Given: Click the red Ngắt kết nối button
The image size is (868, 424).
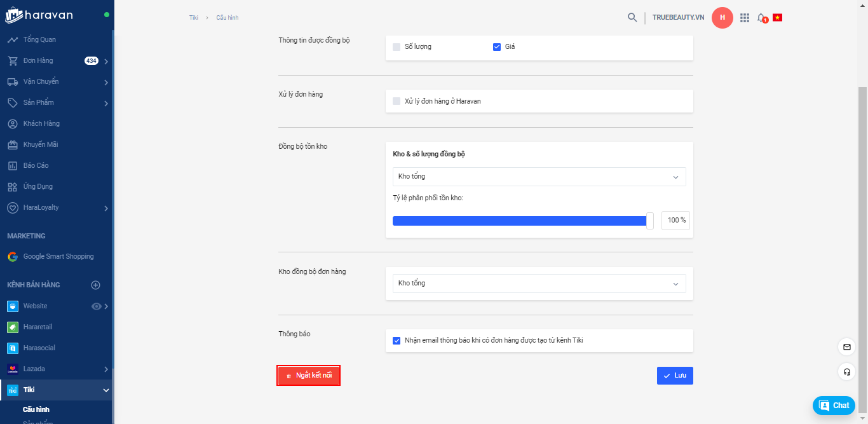Looking at the screenshot, I should 309,376.
